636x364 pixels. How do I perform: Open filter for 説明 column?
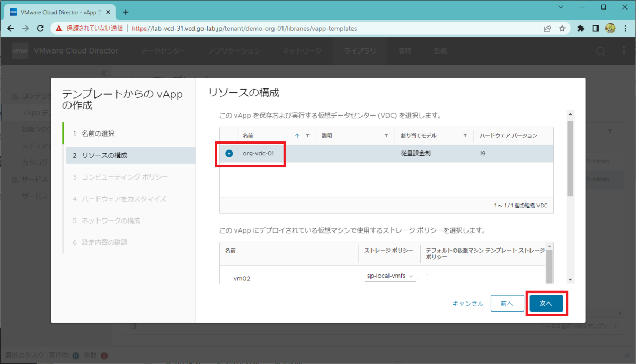[x=386, y=136]
